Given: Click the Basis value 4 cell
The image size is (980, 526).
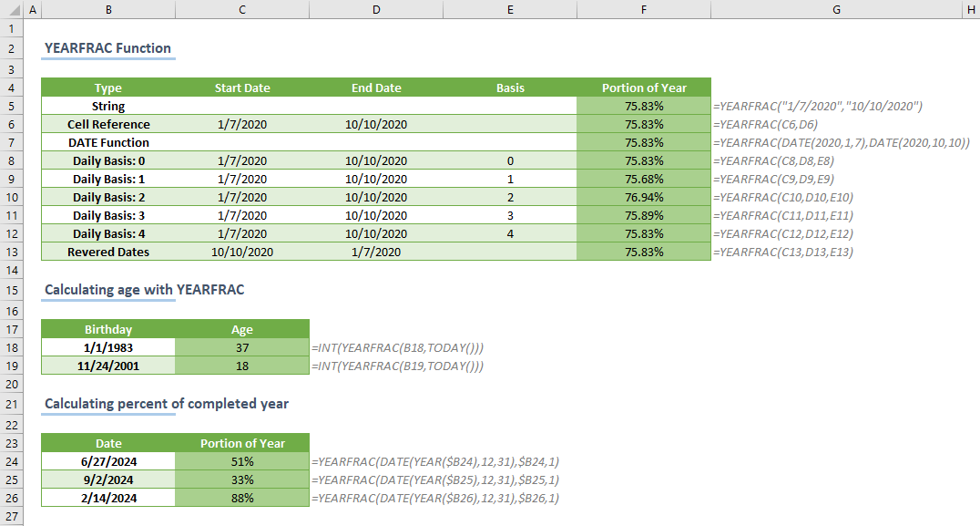Looking at the screenshot, I should click(510, 233).
